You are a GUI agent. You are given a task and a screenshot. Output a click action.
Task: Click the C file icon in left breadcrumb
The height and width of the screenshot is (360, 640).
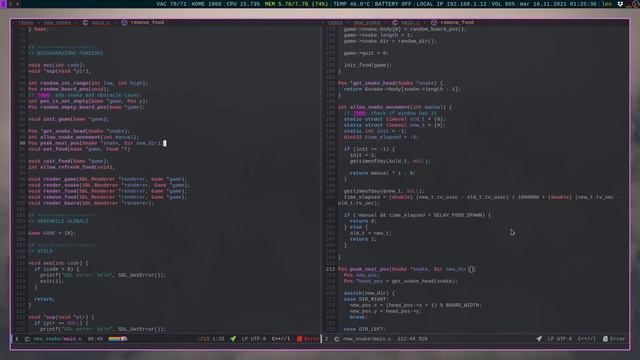point(85,22)
